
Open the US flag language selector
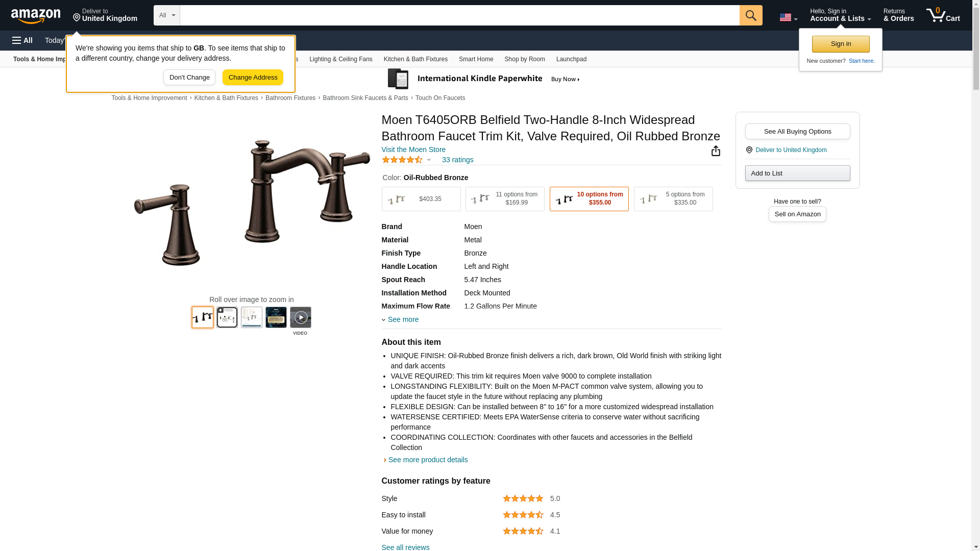tap(788, 17)
